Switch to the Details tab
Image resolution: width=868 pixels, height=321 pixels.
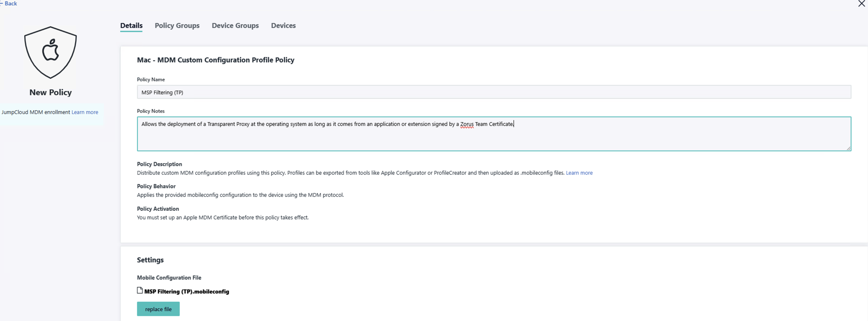131,25
